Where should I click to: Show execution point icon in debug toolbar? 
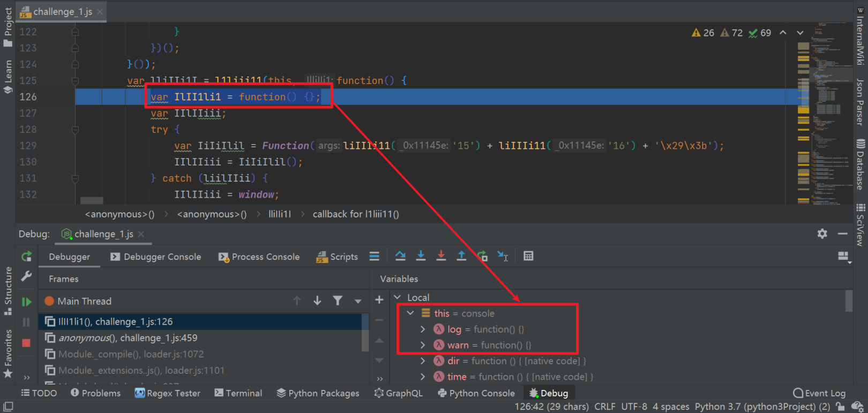click(375, 256)
